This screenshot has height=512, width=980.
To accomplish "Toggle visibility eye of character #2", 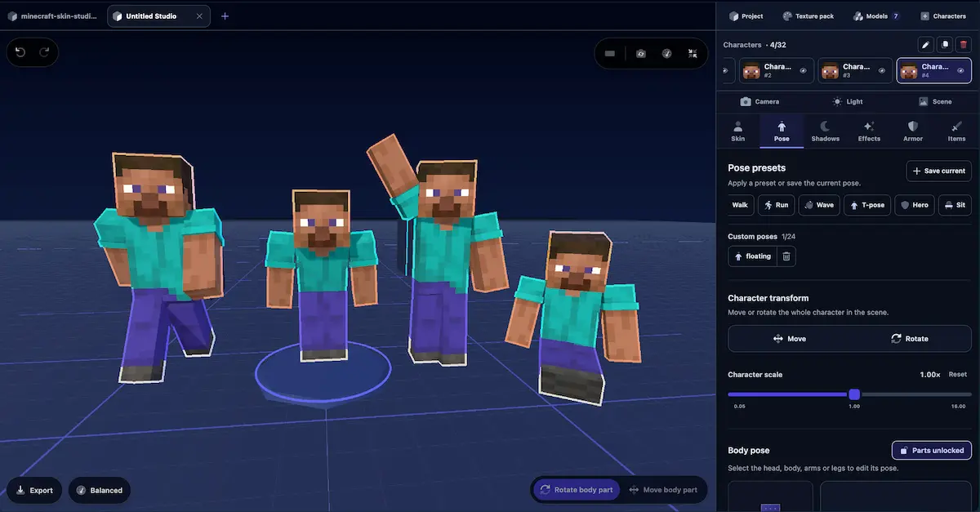I will (803, 71).
